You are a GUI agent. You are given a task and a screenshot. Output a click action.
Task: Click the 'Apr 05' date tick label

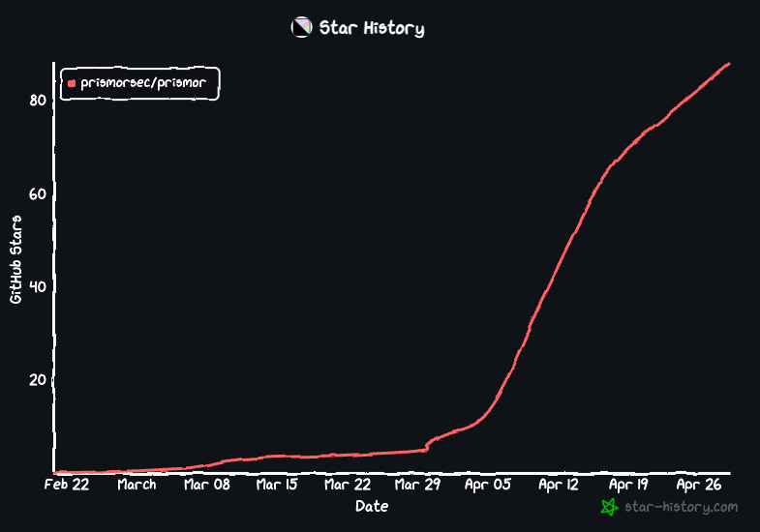488,484
